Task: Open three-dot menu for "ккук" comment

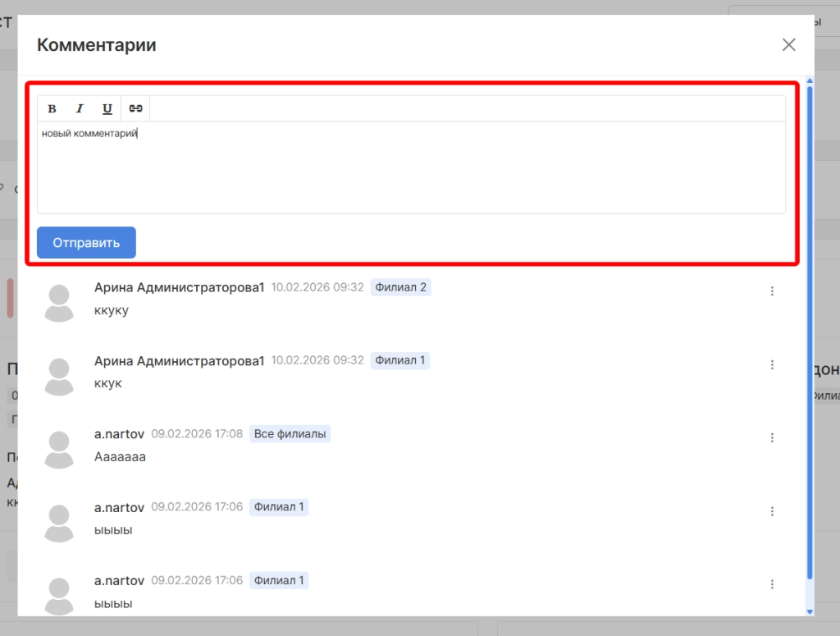Action: 772,364
